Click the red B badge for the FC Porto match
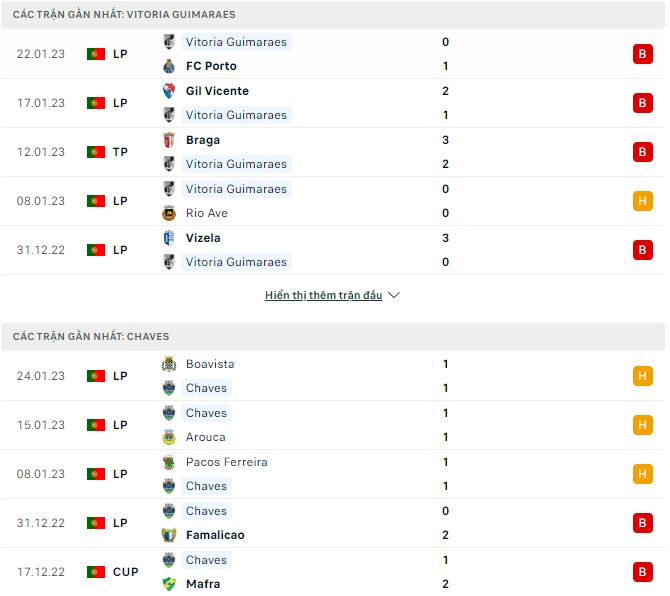Viewport: 670px width, 596px height. 642,54
